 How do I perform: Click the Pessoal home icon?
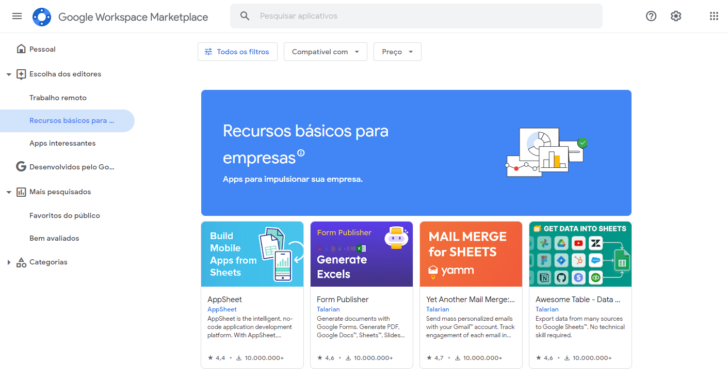(x=21, y=49)
